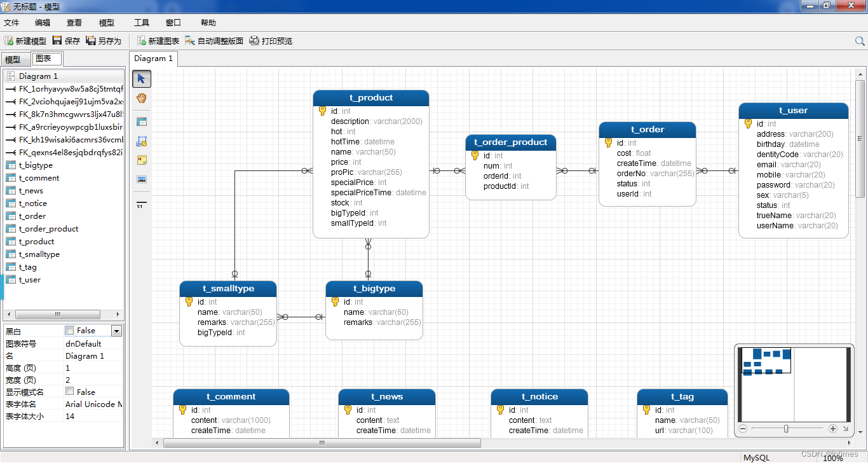This screenshot has width=868, height=463.
Task: Select the hand pan tool
Action: (x=142, y=98)
